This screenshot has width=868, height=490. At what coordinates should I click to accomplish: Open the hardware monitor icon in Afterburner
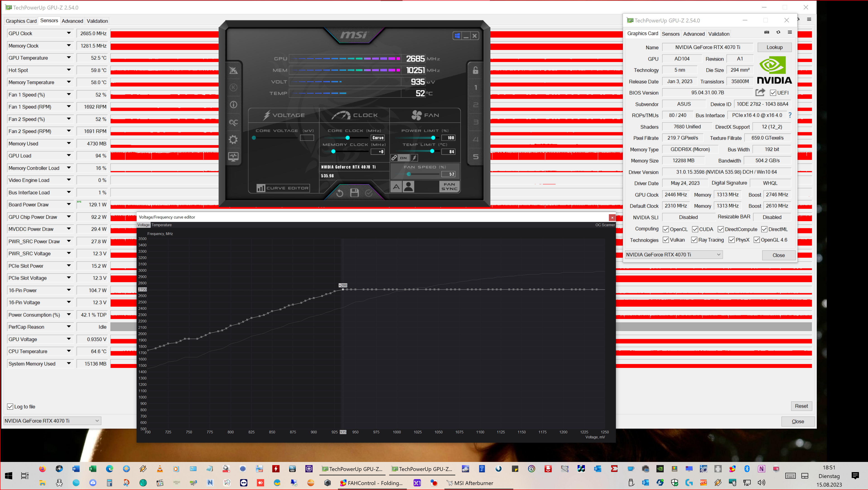[233, 157]
